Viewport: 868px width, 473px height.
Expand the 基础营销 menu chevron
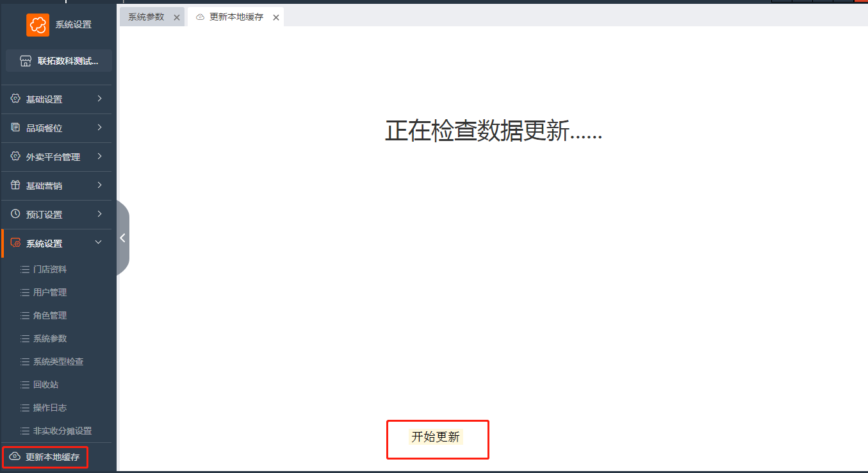(99, 185)
